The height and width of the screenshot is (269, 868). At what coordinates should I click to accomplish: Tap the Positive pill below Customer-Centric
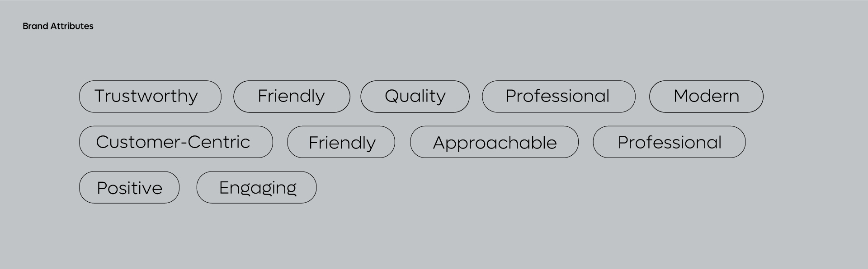[x=129, y=187]
